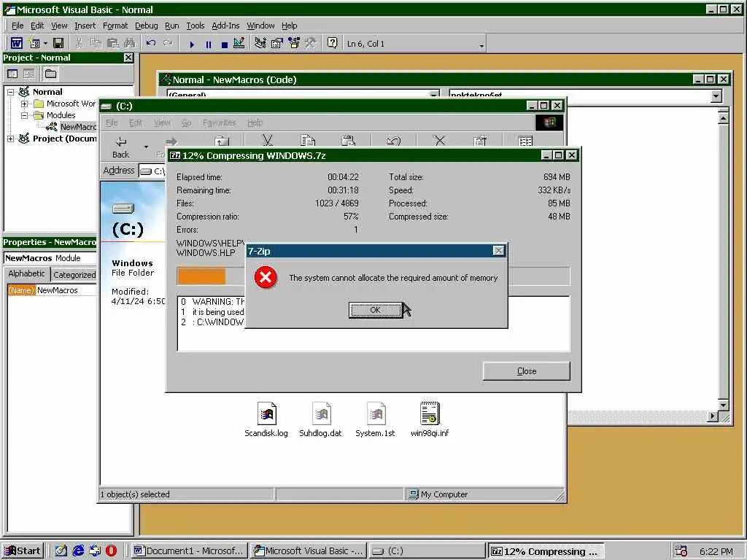Open the Object Browser toolbar icon

click(294, 43)
